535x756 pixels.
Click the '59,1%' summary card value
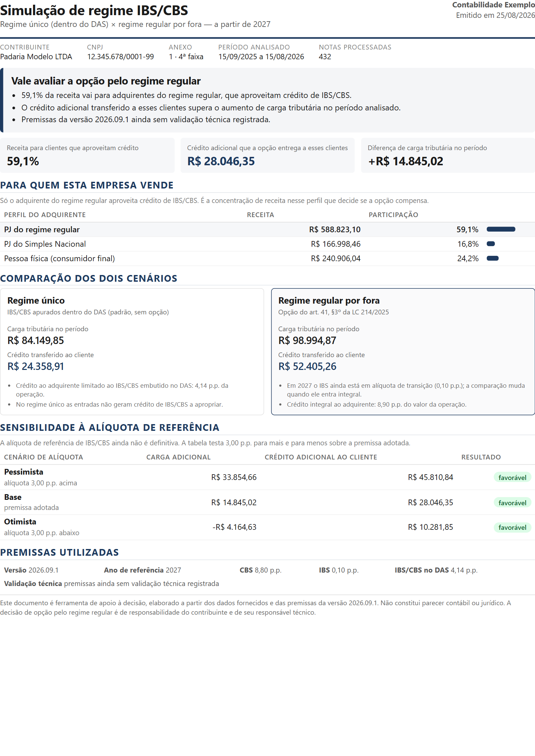(23, 161)
